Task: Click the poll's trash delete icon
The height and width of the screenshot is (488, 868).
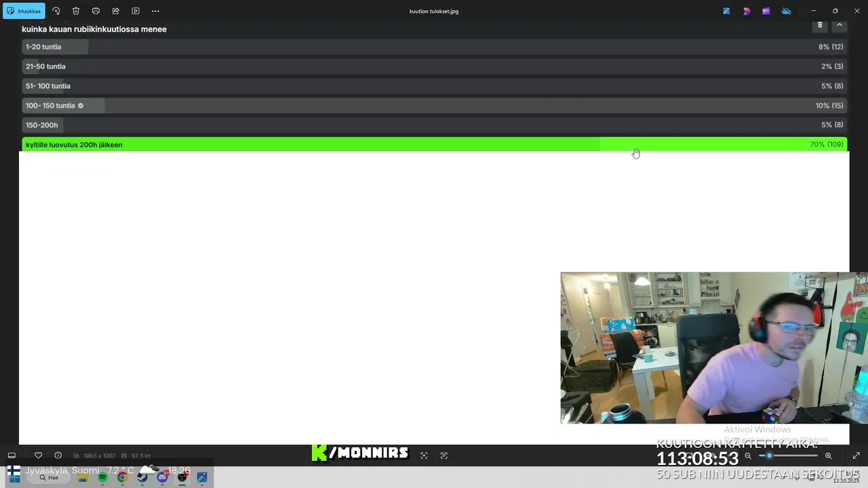Action: pos(820,25)
